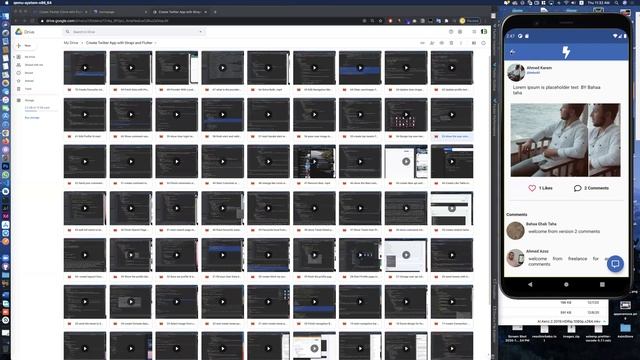Image resolution: width=640 pixels, height=360 pixels.
Task: Open a new Chrome tab with plus button
Action: coord(215,12)
